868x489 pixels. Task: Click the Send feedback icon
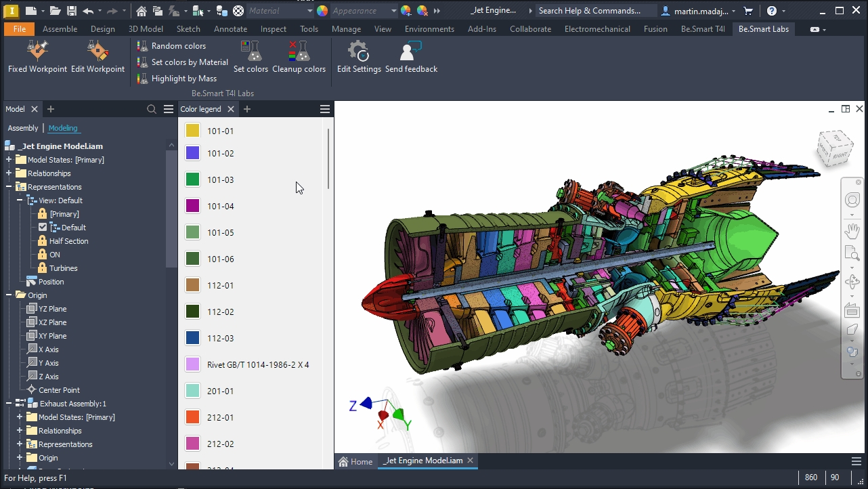coord(411,51)
